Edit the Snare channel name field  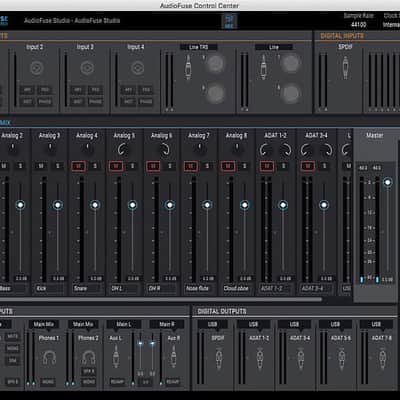pyautogui.click(x=87, y=288)
